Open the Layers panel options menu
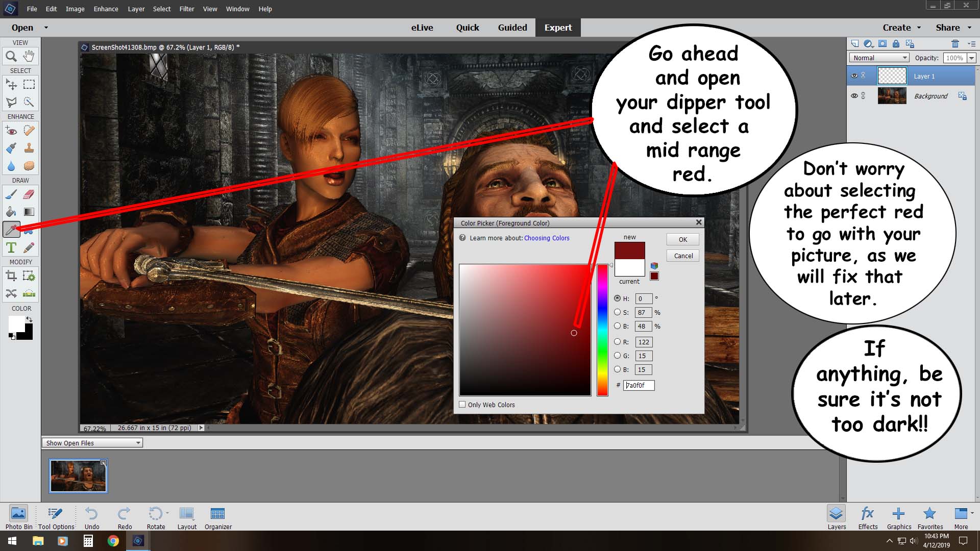 [971, 44]
